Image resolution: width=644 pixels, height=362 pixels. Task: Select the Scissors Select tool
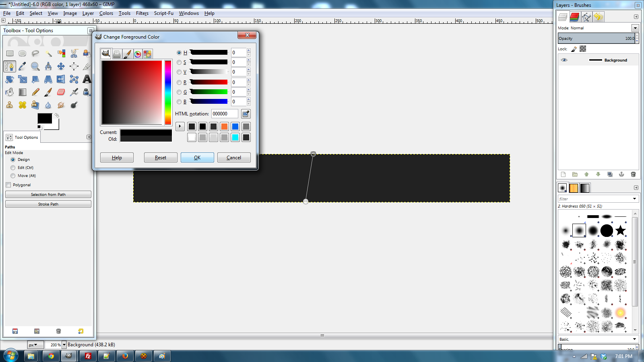pyautogui.click(x=74, y=53)
